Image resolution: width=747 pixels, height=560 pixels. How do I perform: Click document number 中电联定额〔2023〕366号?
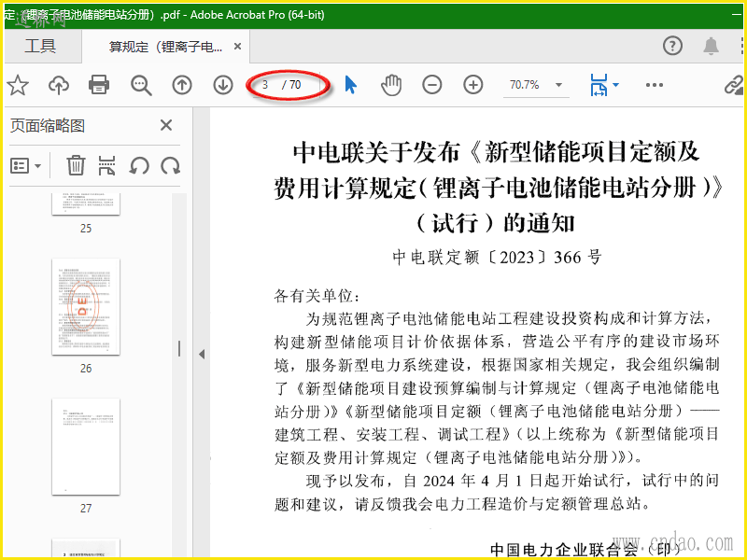tap(497, 258)
